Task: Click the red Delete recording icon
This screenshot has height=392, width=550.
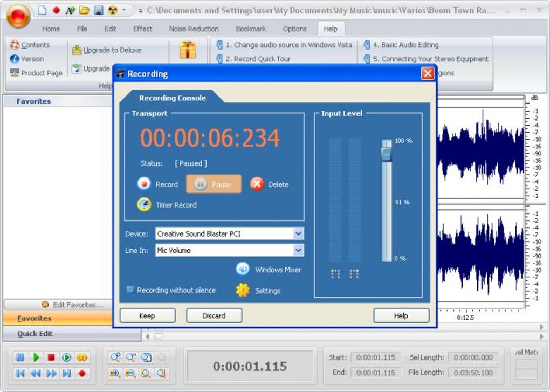Action: pos(257,184)
